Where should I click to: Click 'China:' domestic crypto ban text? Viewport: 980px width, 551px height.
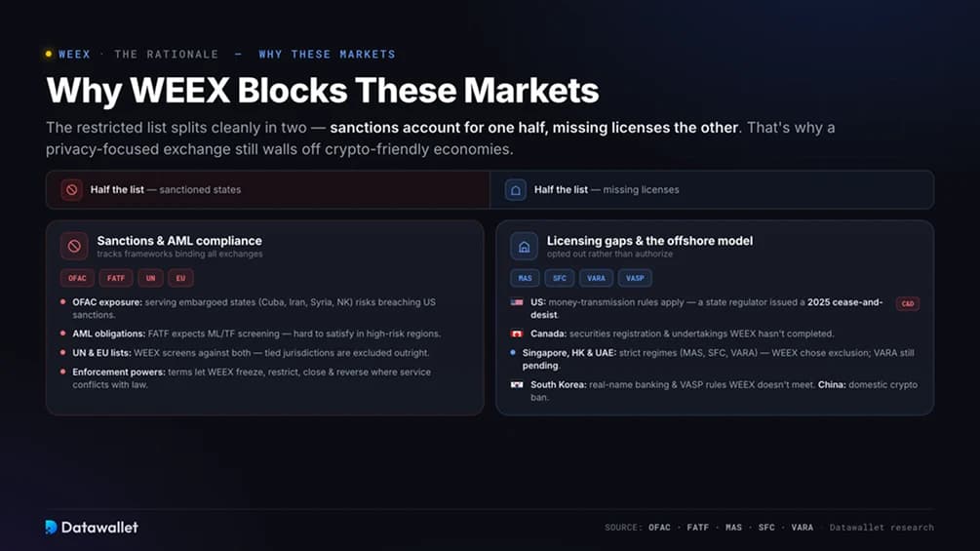[868, 385]
